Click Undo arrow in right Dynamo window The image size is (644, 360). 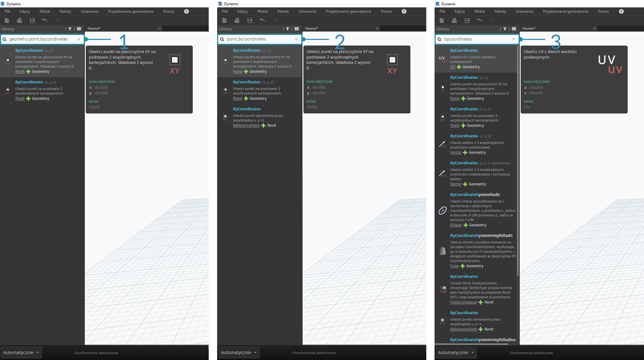click(480, 20)
